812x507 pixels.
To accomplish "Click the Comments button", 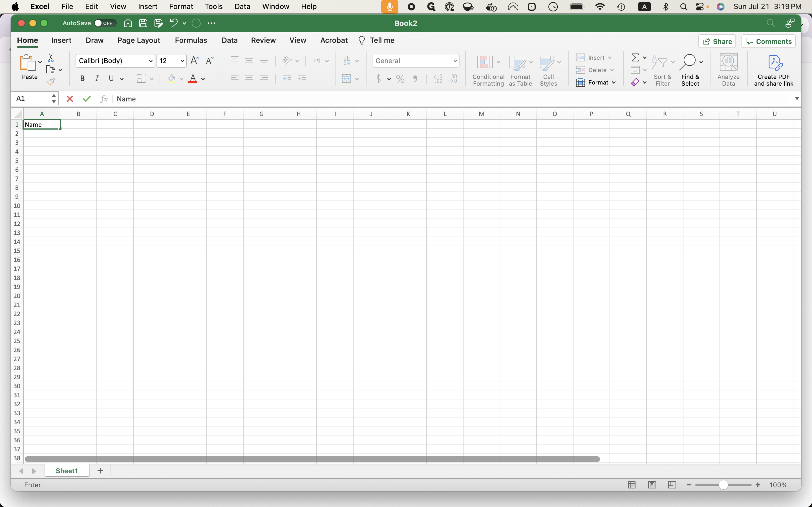I will 768,41.
